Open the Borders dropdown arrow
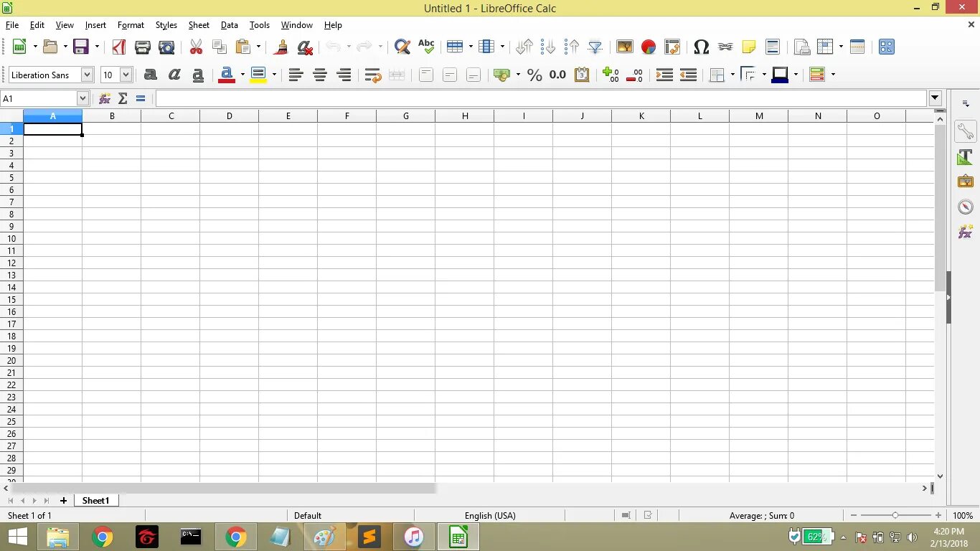The width and height of the screenshot is (980, 551). [732, 75]
